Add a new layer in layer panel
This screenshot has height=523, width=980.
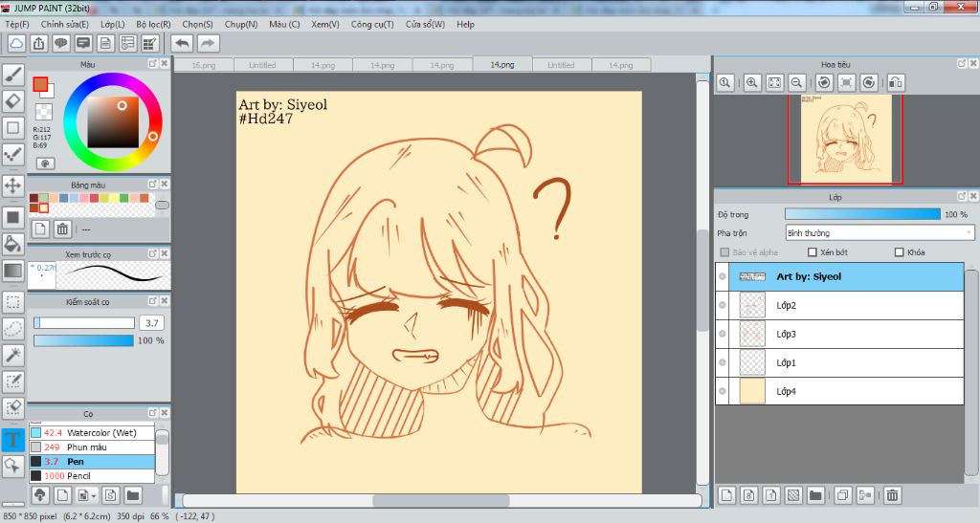click(726, 495)
